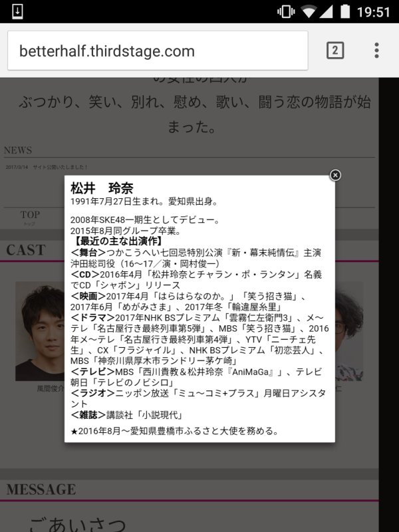Tap the 松井 玲奈 name heading
399x532 pixels.
click(x=102, y=188)
